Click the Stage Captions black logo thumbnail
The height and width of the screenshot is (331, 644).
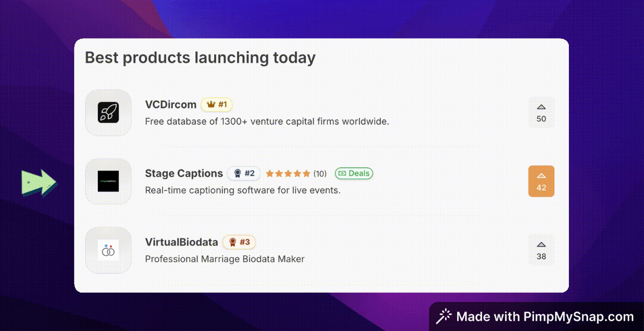click(108, 181)
